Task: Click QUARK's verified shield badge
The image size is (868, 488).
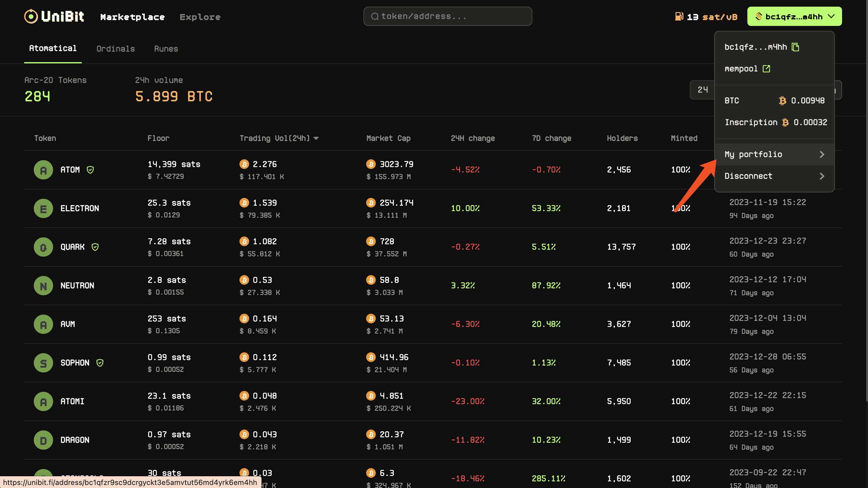Action: pyautogui.click(x=95, y=247)
